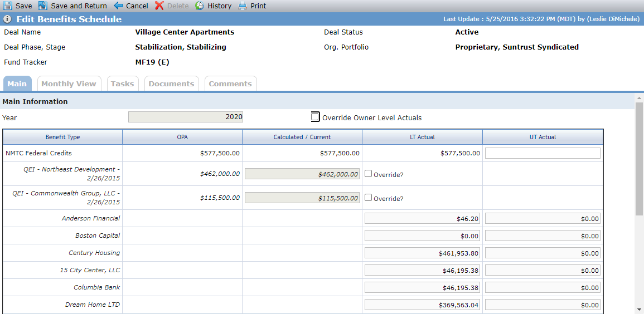Click the NMTC Federal Credits row label
The height and width of the screenshot is (314, 644).
coord(38,153)
